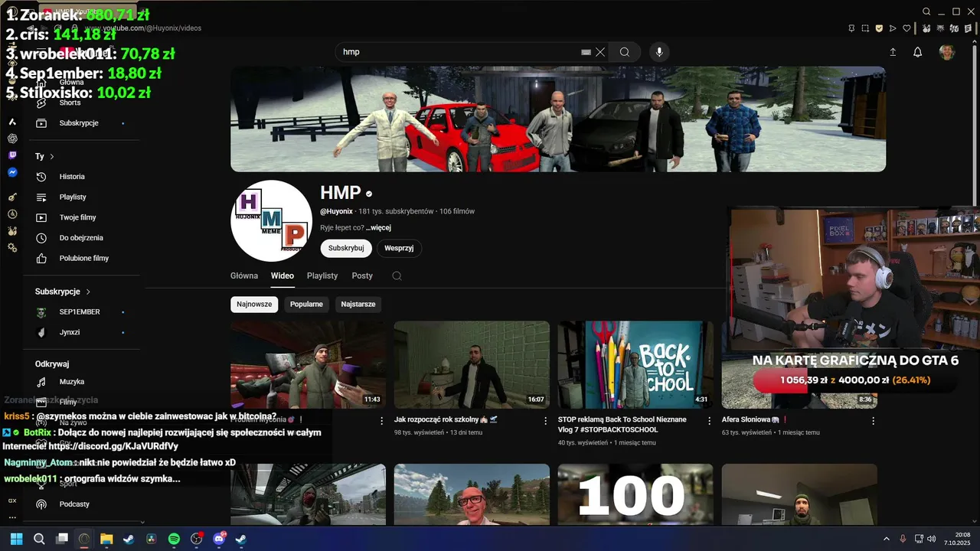Click the voice search microphone icon
980x551 pixels.
659,52
